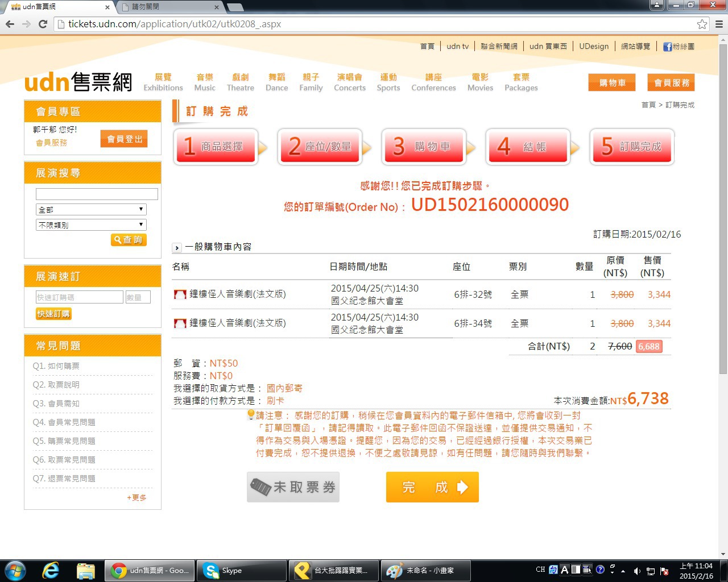Open the 演唱會 Concerts menu

(x=349, y=82)
